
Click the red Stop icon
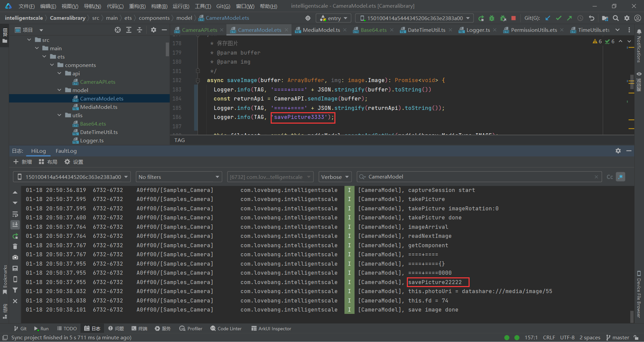click(513, 18)
